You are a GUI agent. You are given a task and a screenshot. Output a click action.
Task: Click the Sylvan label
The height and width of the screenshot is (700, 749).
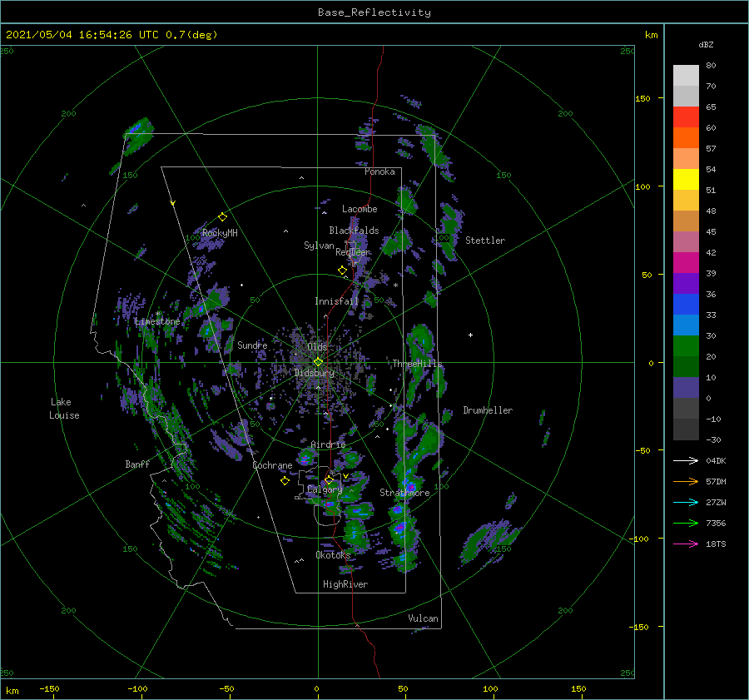coord(319,245)
